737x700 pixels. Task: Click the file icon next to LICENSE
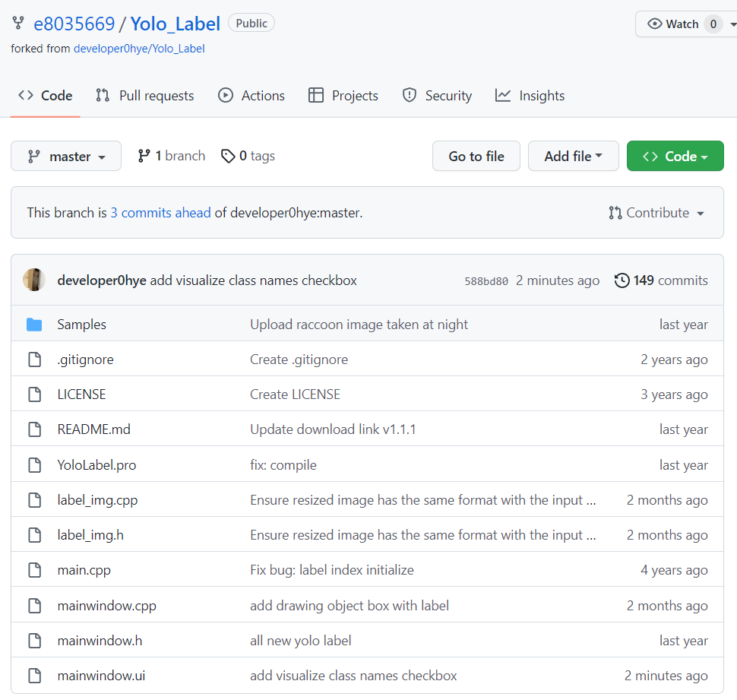35,394
